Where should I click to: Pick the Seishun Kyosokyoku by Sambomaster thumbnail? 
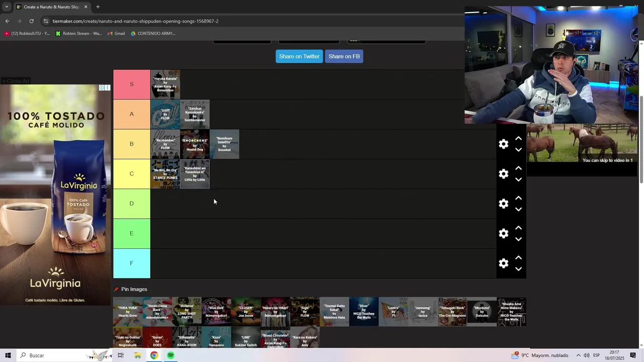coord(195,114)
